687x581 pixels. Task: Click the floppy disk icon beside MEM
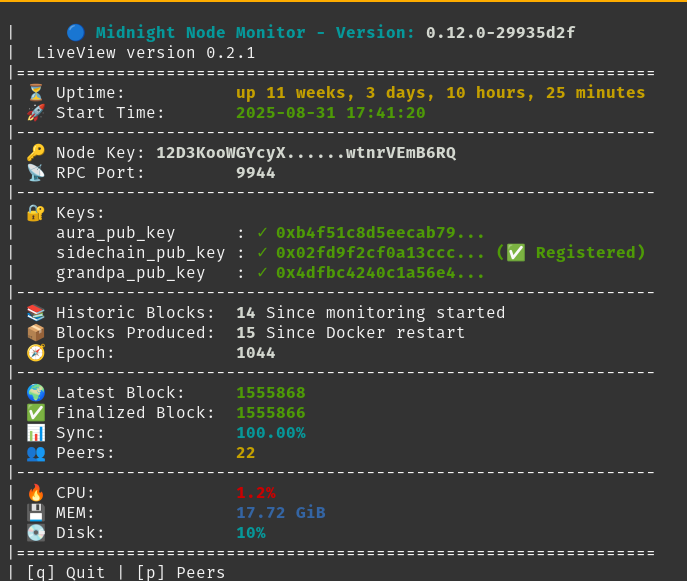coord(36,513)
